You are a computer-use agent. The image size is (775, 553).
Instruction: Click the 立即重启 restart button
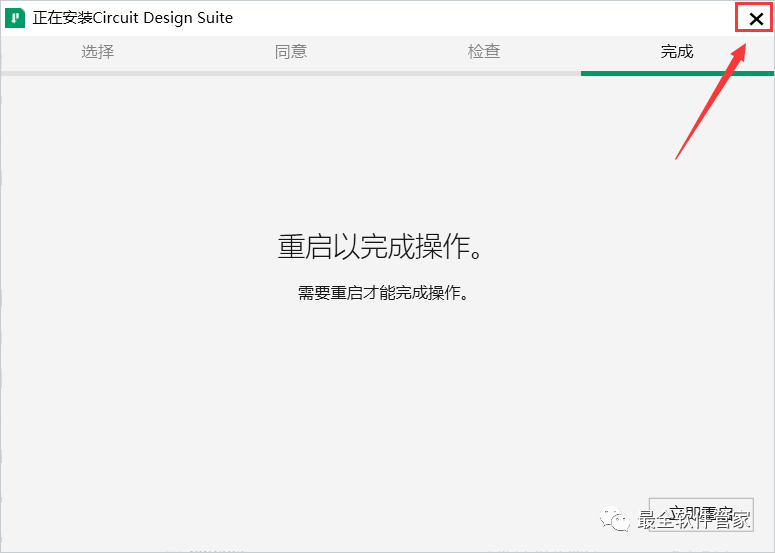pyautogui.click(x=701, y=515)
